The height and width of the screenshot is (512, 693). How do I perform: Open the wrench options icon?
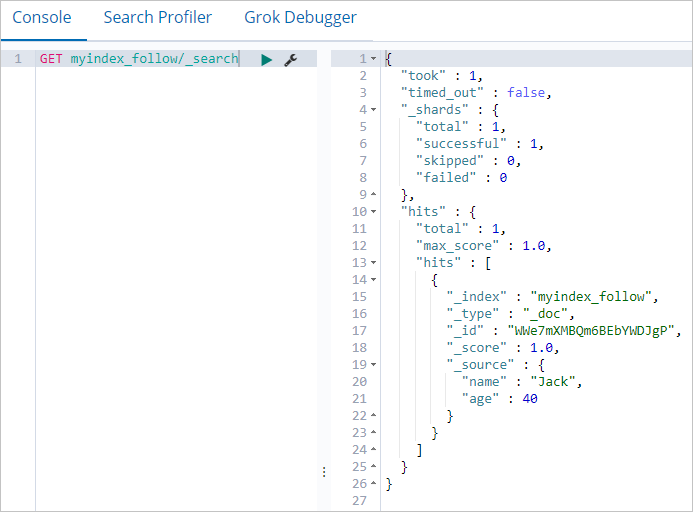(290, 59)
